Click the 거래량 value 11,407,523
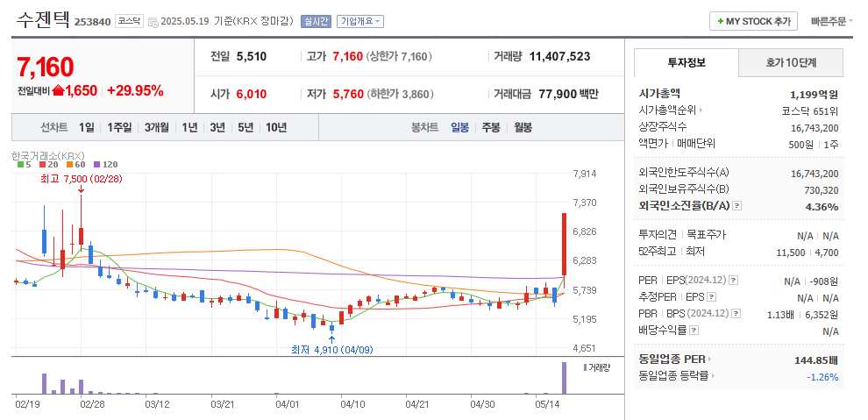 [x=559, y=56]
